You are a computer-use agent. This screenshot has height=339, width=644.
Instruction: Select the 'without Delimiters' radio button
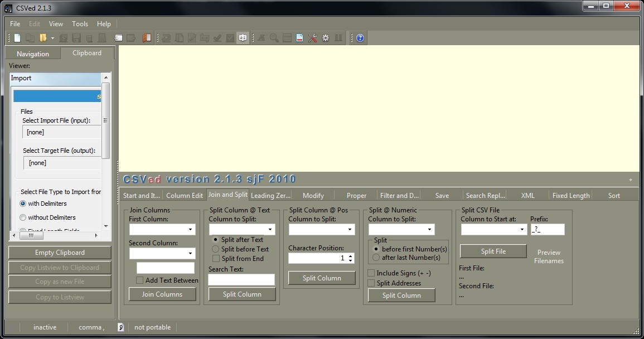point(23,217)
